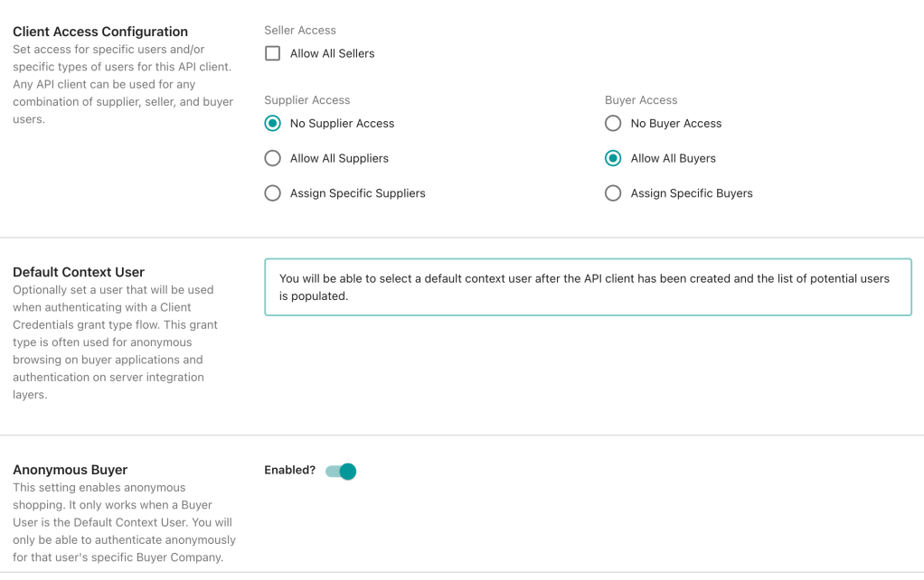Click the Anonymous Buyer description paragraph
The height and width of the screenshot is (580, 924).
pos(124,522)
